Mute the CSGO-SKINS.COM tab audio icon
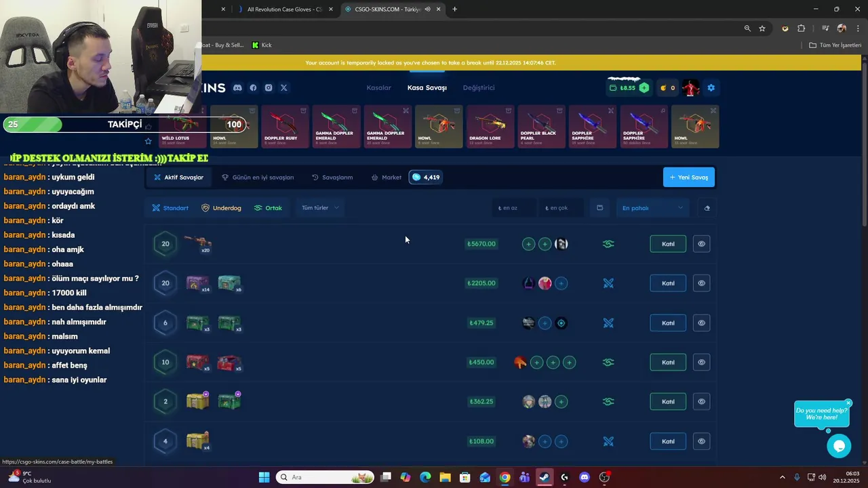This screenshot has height=488, width=868. [427, 9]
